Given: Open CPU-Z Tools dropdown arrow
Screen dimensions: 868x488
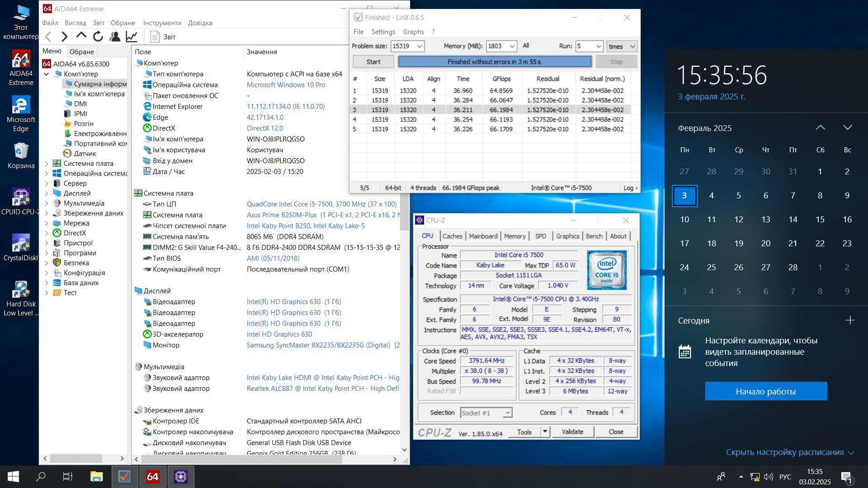Looking at the screenshot, I should (x=545, y=432).
